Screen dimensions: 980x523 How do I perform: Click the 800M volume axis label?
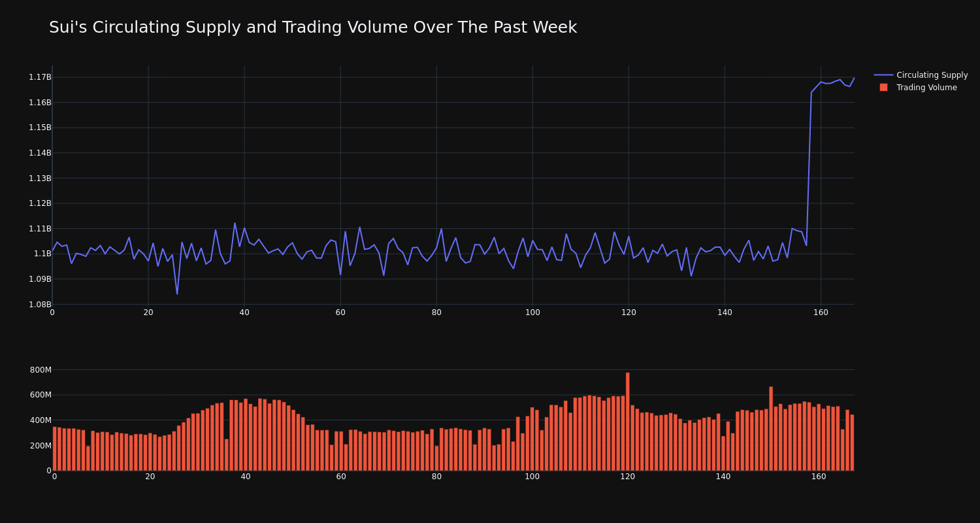[x=41, y=369]
